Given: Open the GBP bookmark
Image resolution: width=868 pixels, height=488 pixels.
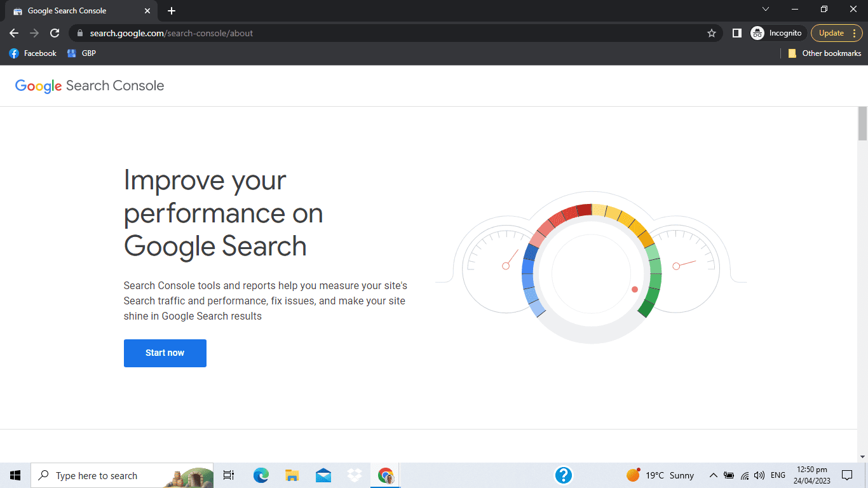Looking at the screenshot, I should 82,53.
